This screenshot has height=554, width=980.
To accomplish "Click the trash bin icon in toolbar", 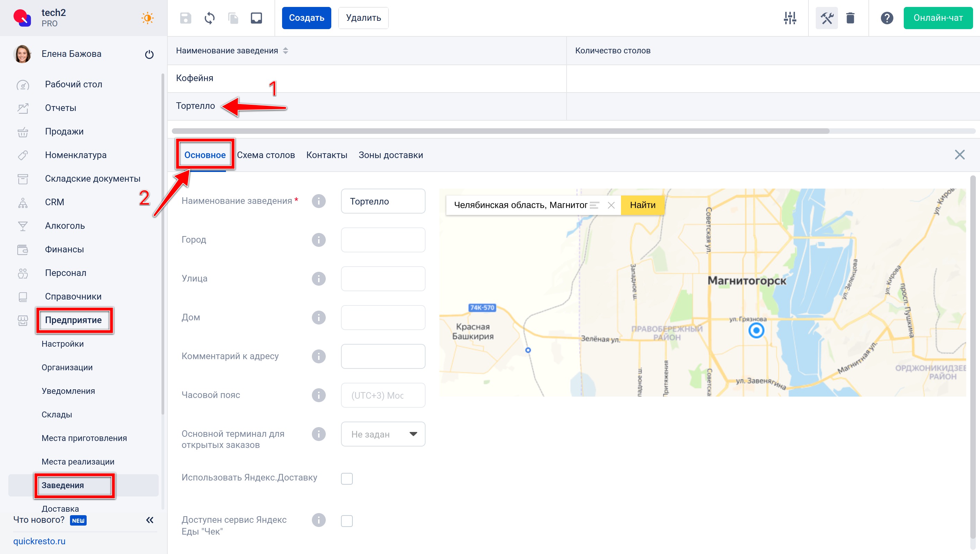I will (850, 18).
